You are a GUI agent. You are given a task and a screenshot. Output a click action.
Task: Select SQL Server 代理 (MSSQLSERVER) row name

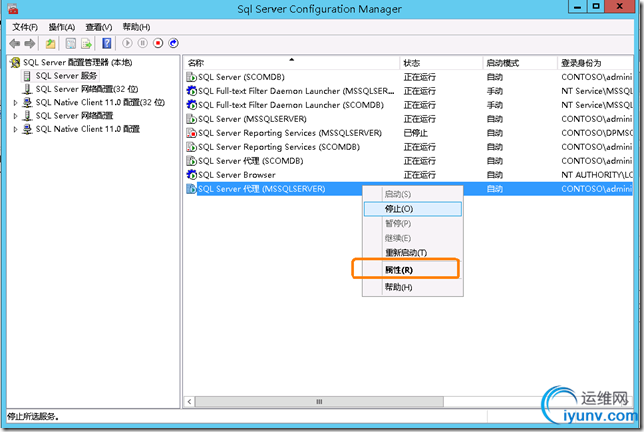click(x=262, y=188)
